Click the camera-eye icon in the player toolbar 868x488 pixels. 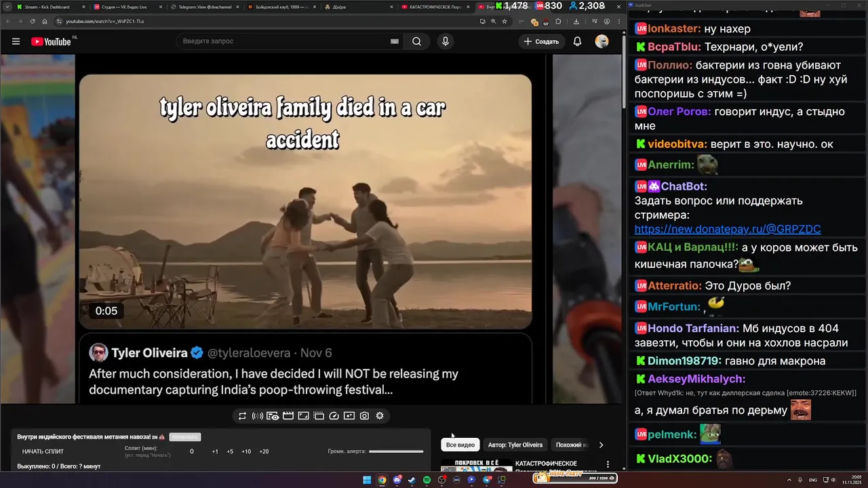point(273,416)
